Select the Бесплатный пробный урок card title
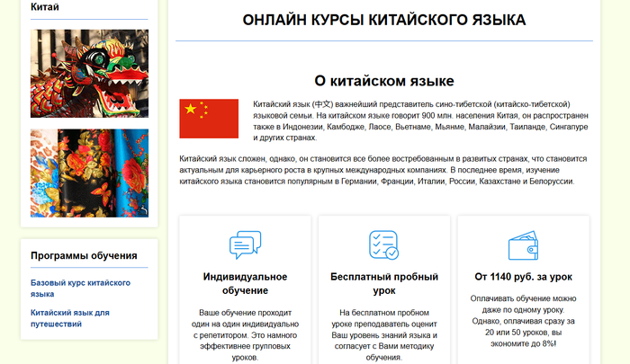 [x=384, y=283]
